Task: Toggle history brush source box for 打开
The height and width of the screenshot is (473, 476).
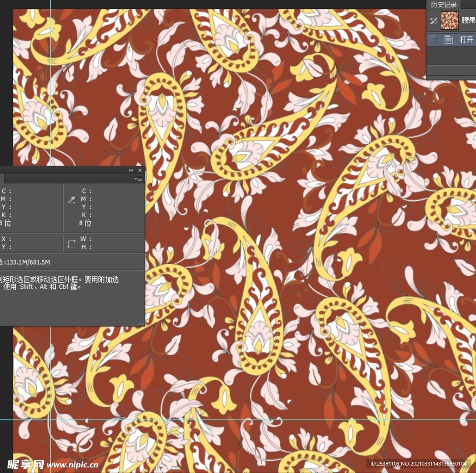Action: tap(433, 40)
